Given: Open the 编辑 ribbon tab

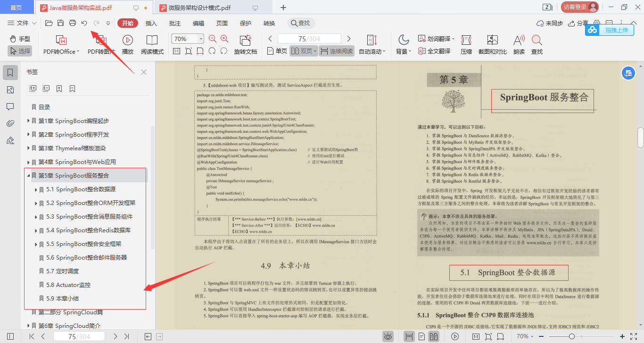Looking at the screenshot, I should [198, 23].
